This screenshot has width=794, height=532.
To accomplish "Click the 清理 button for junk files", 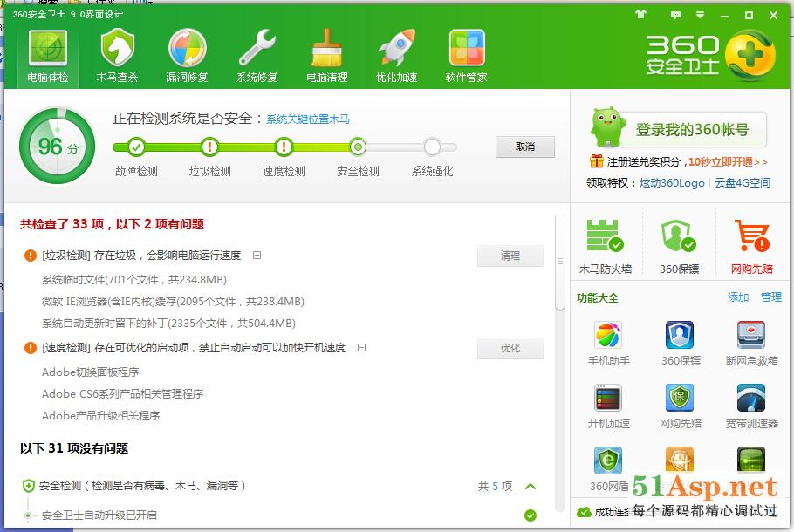I will (510, 256).
